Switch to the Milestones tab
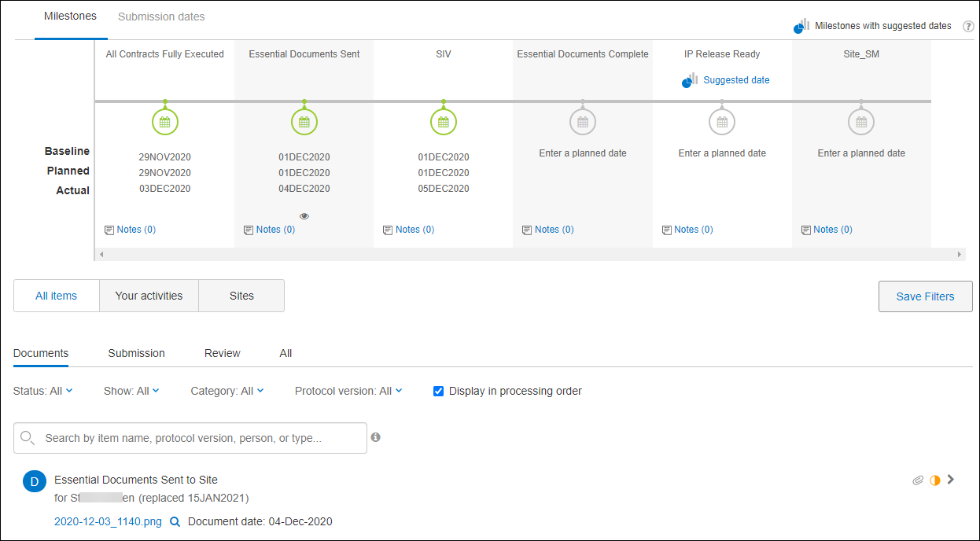980x541 pixels. pyautogui.click(x=71, y=17)
